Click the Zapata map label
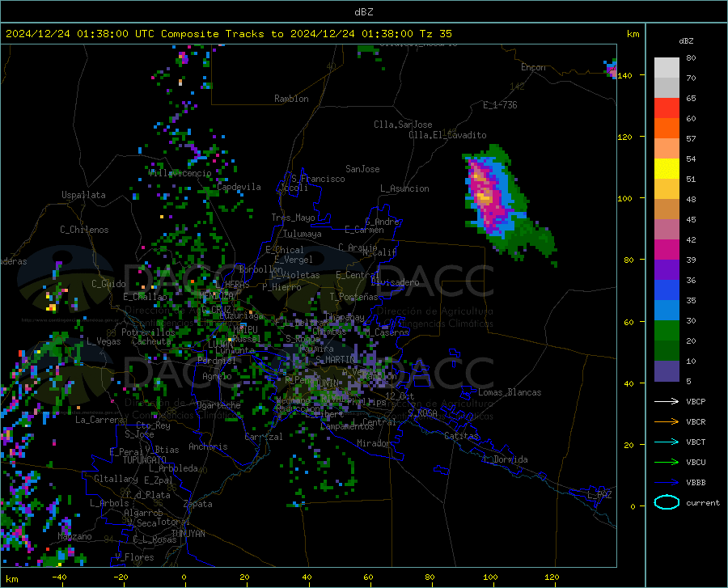Image resolution: width=728 pixels, height=588 pixels. click(x=198, y=504)
